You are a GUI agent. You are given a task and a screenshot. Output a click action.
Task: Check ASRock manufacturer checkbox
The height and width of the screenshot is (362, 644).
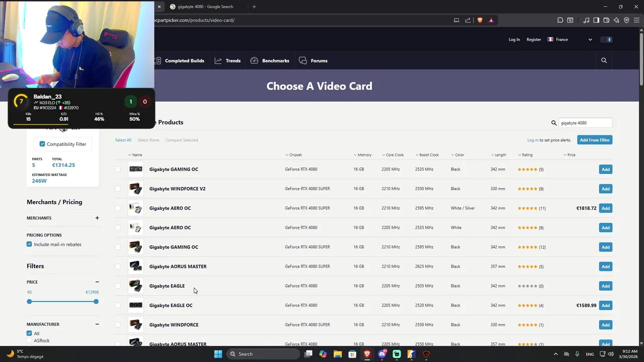tap(29, 341)
